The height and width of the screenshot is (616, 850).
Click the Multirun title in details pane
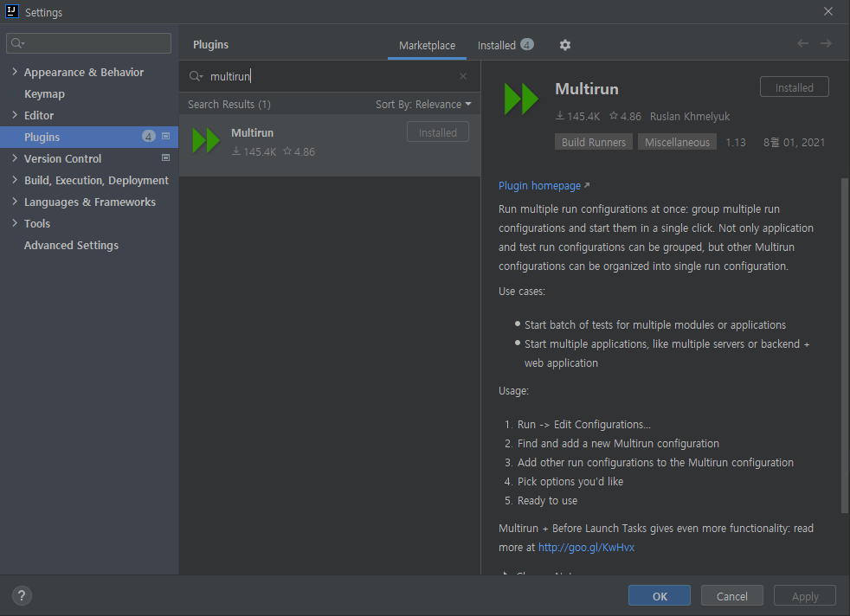point(587,89)
